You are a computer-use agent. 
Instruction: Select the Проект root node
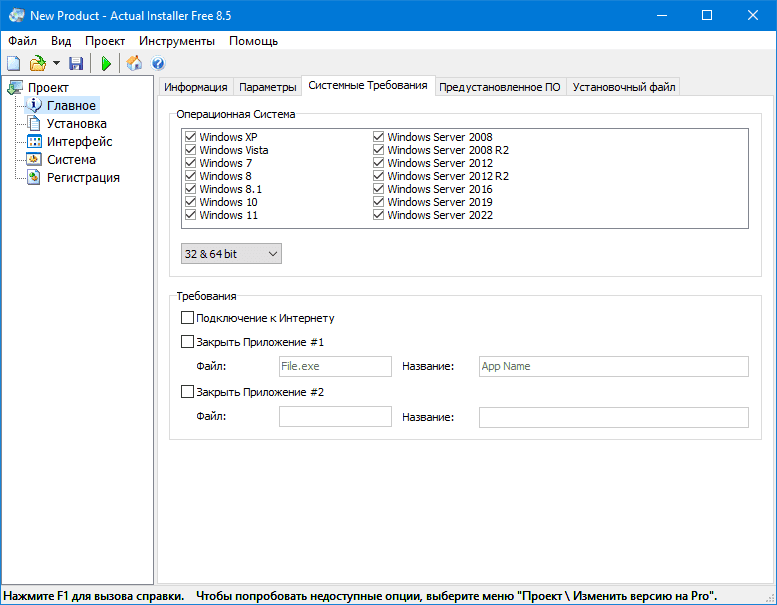coord(48,88)
